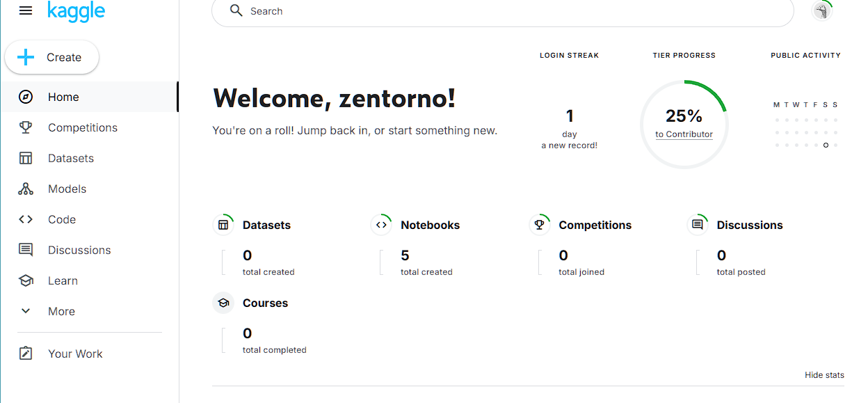Click the Discussions chat sidebar icon
868x403 pixels.
coord(26,250)
